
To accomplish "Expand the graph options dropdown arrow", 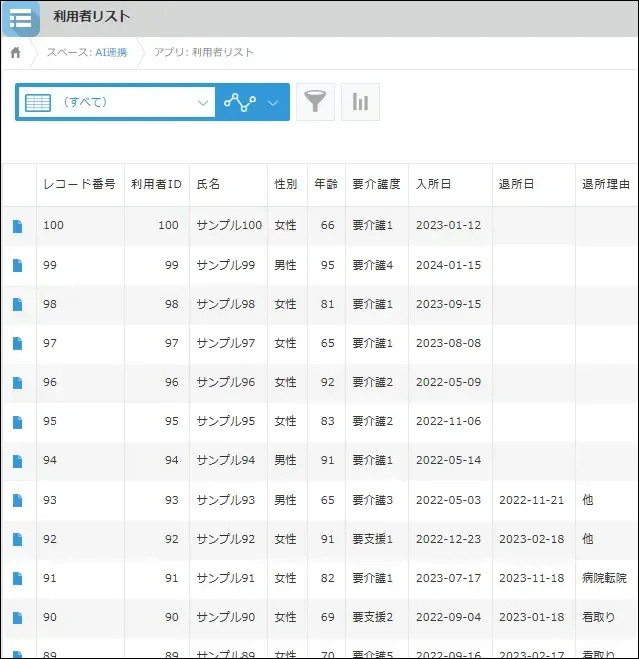I will point(274,102).
